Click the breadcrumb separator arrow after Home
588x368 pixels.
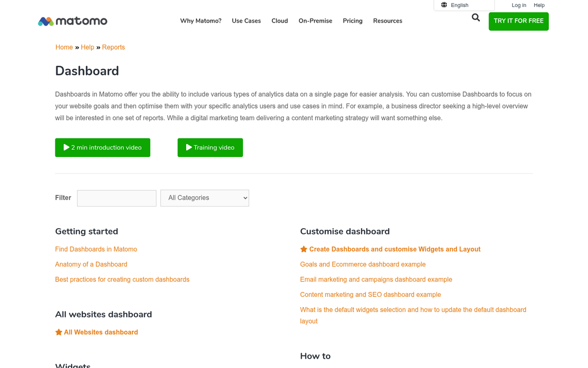[x=76, y=47]
